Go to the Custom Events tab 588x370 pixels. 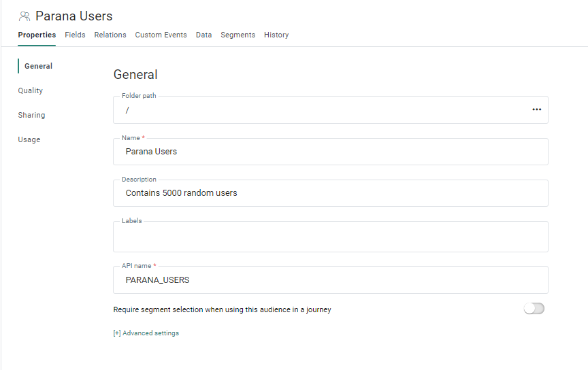click(x=161, y=35)
